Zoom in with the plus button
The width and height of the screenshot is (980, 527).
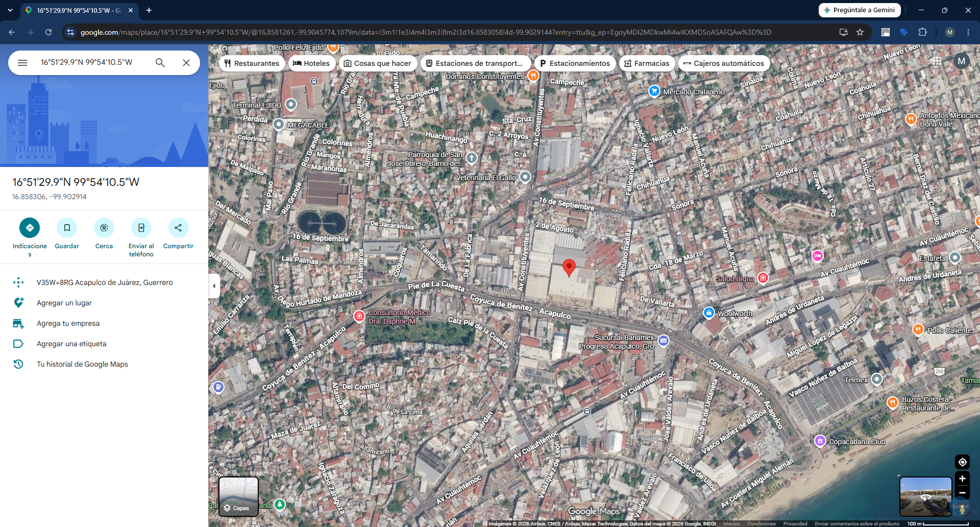click(x=962, y=478)
